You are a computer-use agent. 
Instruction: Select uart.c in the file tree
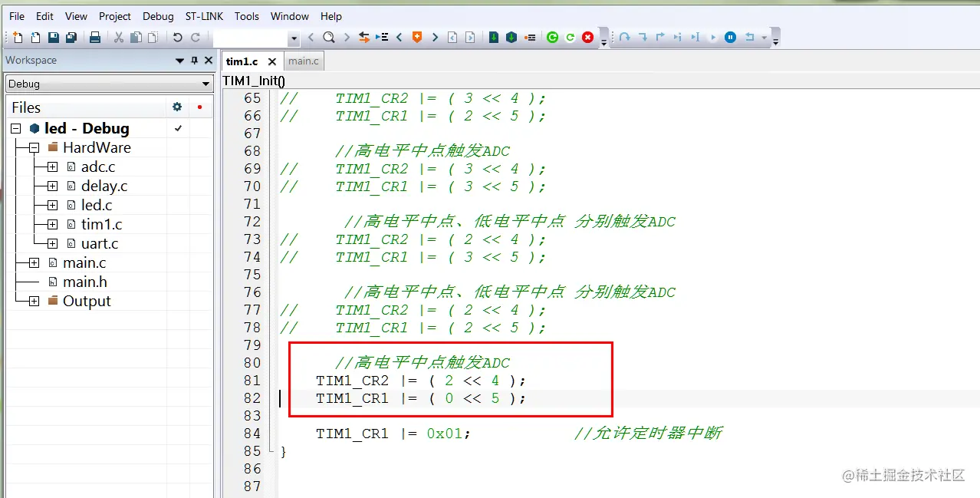100,243
